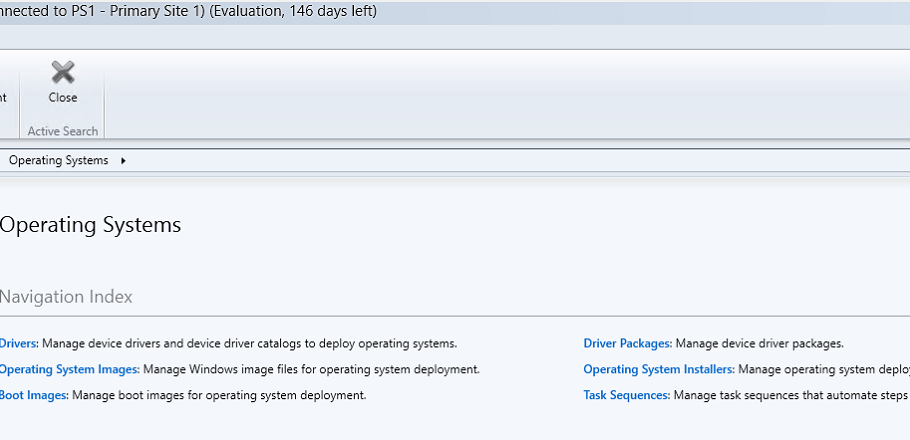Open the Driver Packages link
Image resolution: width=910 pixels, height=440 pixels.
click(627, 343)
